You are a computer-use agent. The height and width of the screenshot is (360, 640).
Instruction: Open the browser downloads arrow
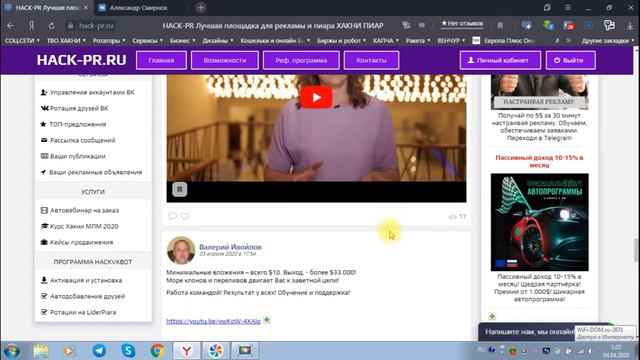(630, 25)
